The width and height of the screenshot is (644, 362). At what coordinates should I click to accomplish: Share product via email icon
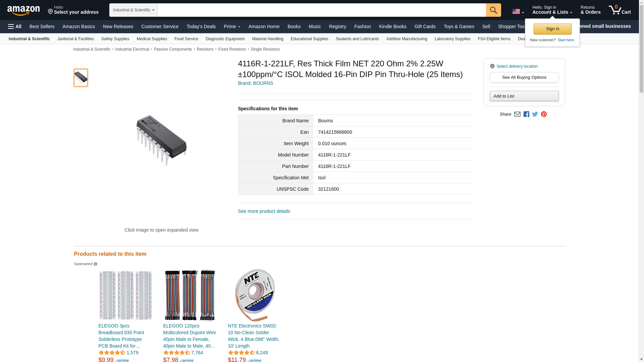517,114
